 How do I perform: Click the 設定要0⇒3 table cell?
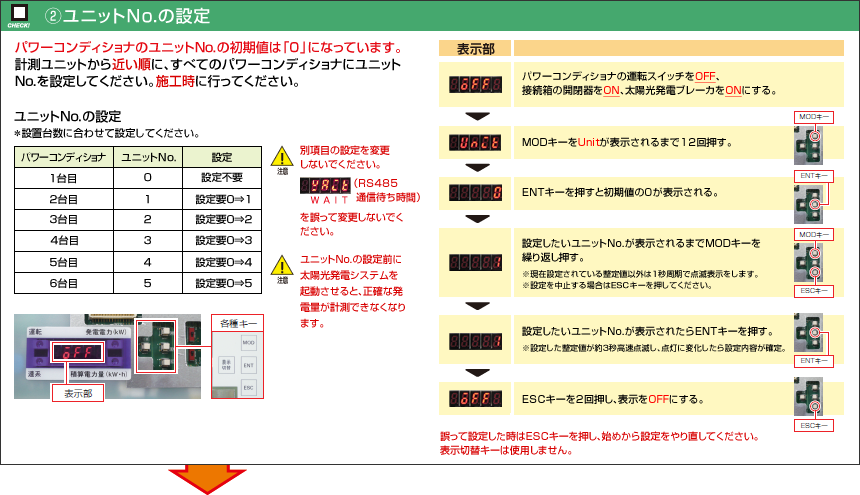click(x=222, y=241)
